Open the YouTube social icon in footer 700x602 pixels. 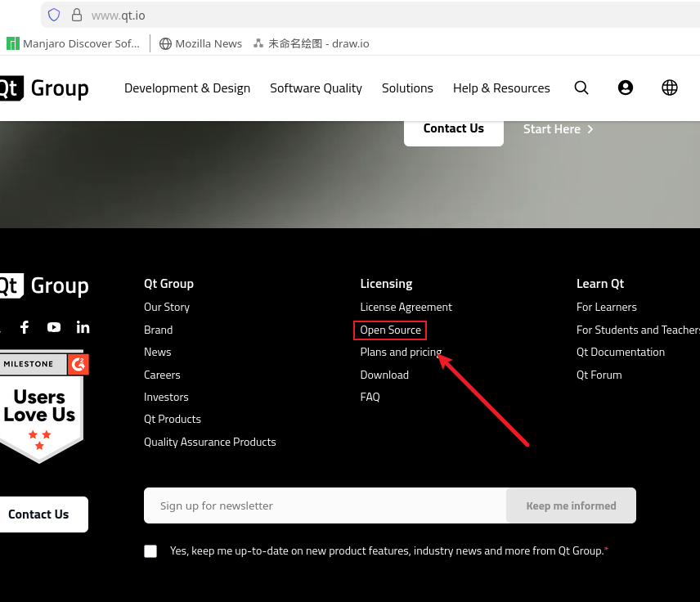coord(54,327)
